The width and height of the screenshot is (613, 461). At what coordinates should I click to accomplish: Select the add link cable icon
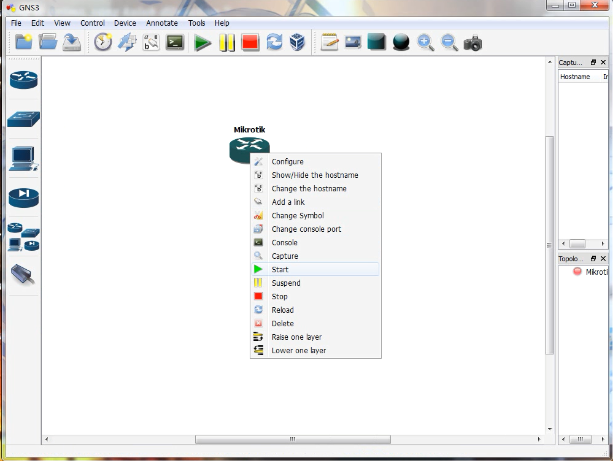23,274
